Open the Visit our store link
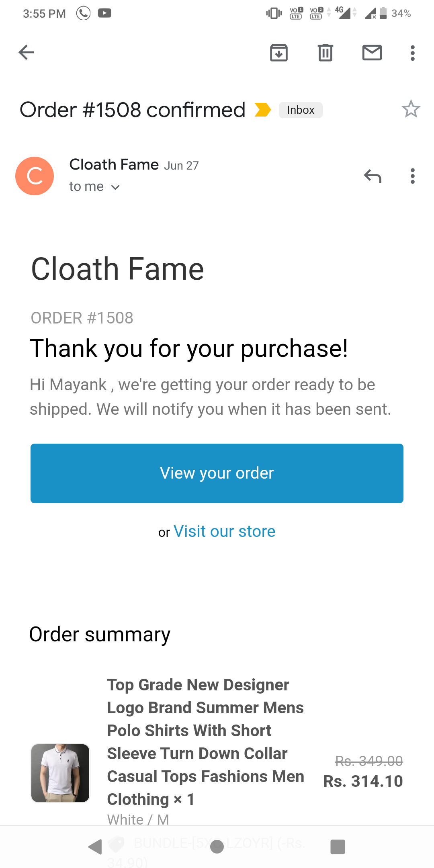Image resolution: width=434 pixels, height=868 pixels. pyautogui.click(x=224, y=531)
